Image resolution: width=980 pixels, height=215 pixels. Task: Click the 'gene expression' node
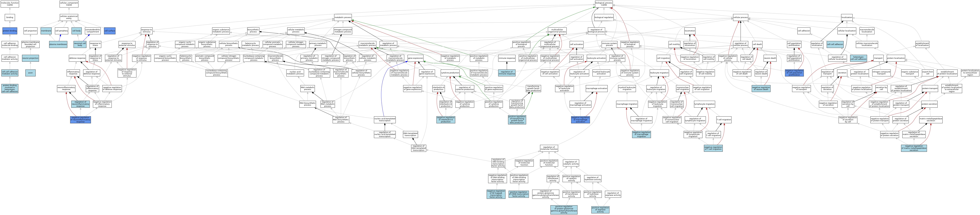coord(415,58)
